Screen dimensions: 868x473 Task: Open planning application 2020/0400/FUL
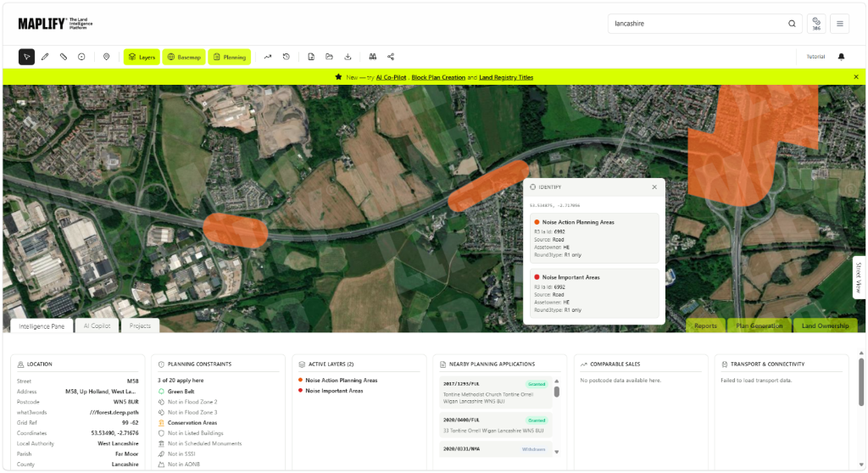pos(495,425)
